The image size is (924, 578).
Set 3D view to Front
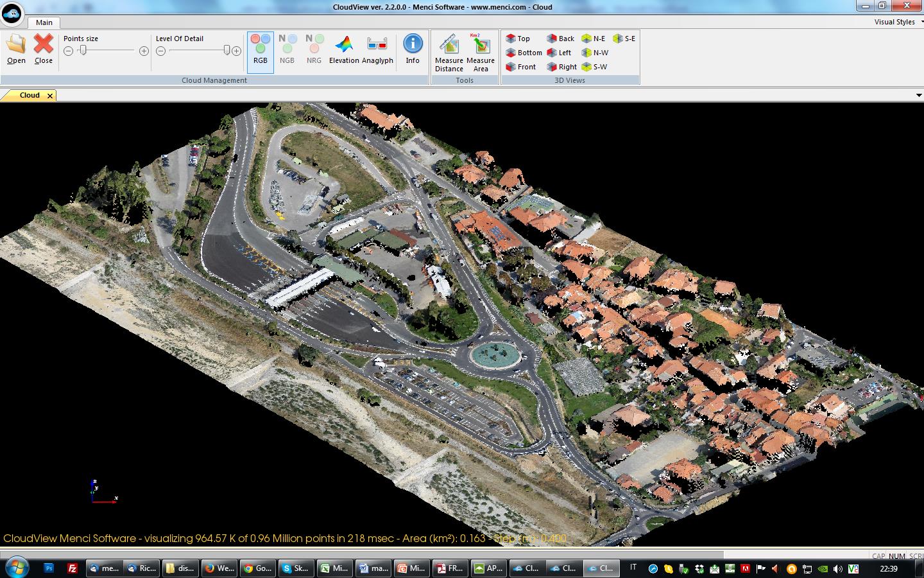521,67
